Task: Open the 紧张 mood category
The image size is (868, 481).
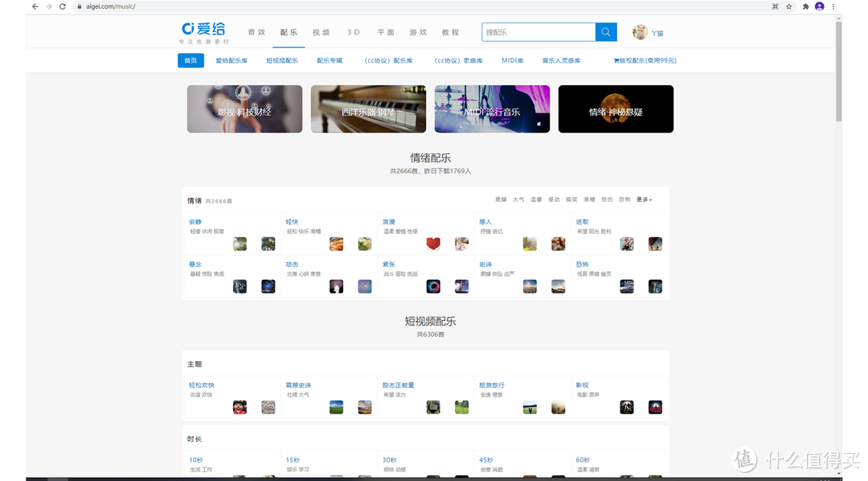Action: [x=389, y=265]
